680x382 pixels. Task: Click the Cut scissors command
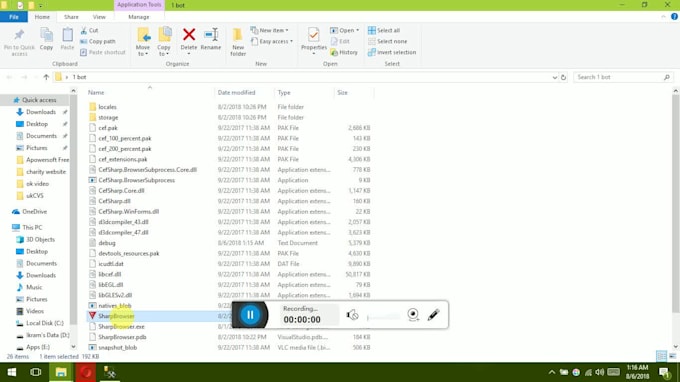89,30
